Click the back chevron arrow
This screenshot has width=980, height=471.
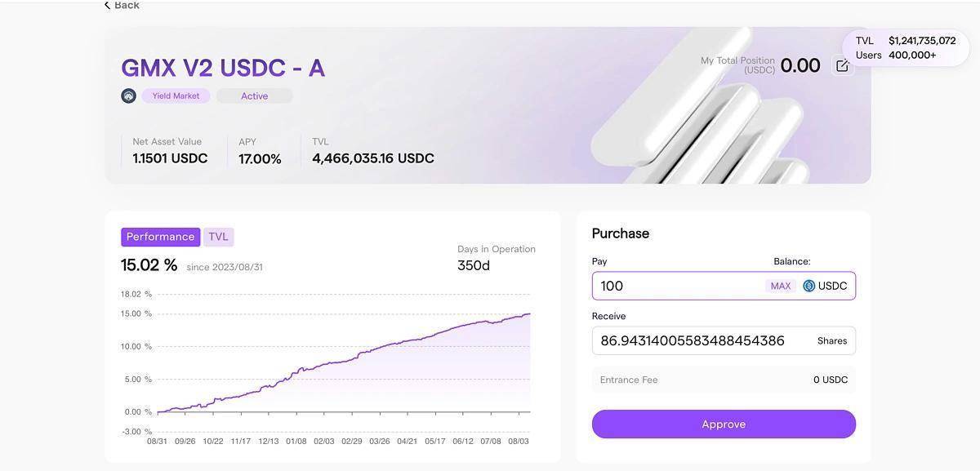pos(106,5)
